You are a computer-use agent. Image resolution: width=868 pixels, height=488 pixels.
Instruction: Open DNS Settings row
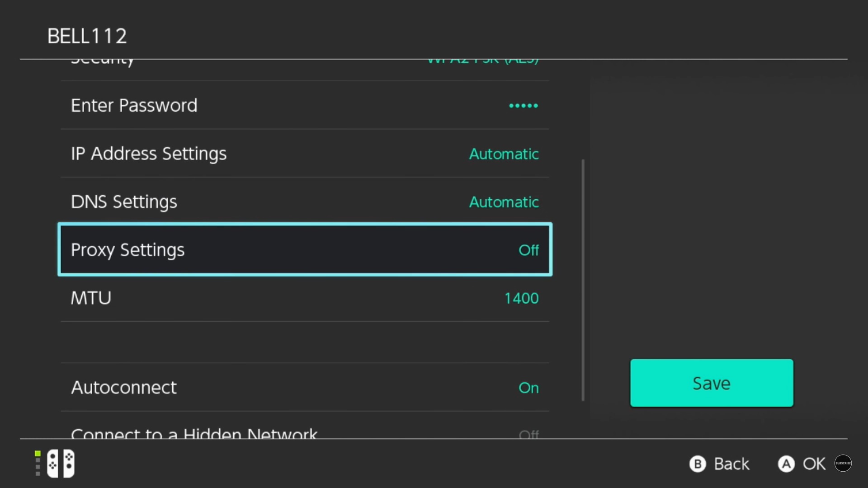click(x=305, y=202)
